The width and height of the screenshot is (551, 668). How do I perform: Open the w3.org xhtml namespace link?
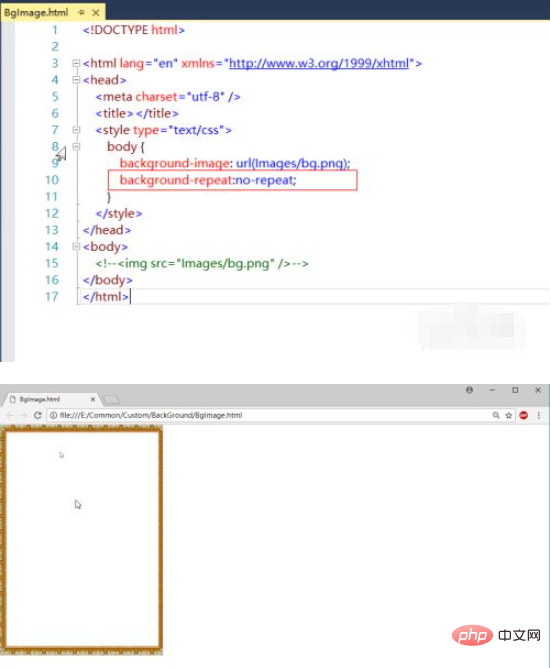319,63
